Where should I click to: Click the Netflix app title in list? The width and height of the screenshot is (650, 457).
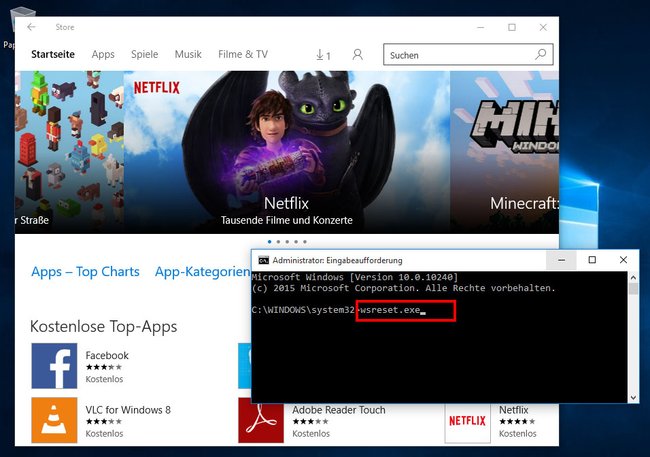coord(513,410)
